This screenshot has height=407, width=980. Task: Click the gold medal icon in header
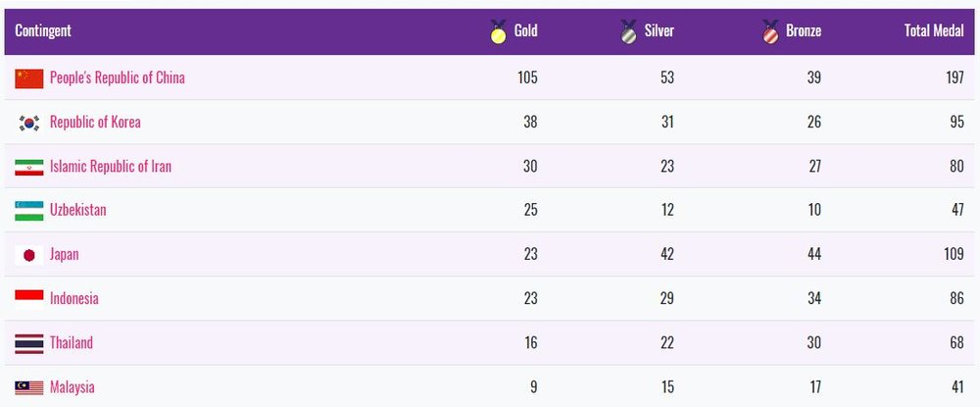click(498, 32)
